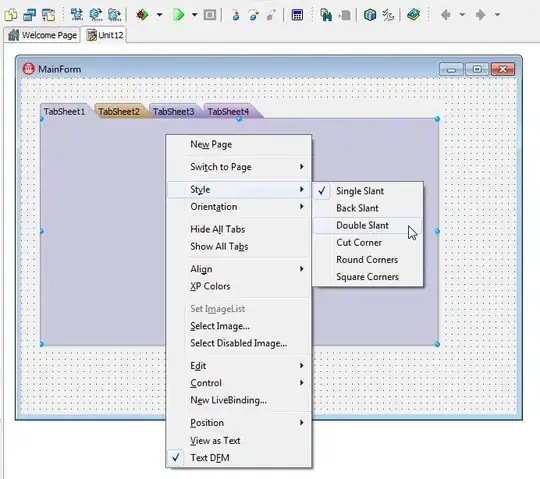540x479 pixels.
Task: Minimize the MainForm design window
Action: pos(451,69)
